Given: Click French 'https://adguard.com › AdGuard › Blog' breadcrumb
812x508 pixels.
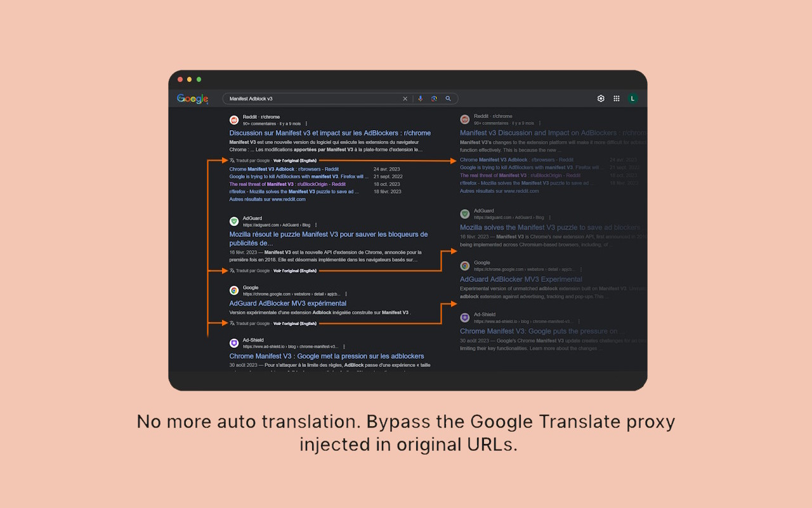Looking at the screenshot, I should [x=277, y=225].
